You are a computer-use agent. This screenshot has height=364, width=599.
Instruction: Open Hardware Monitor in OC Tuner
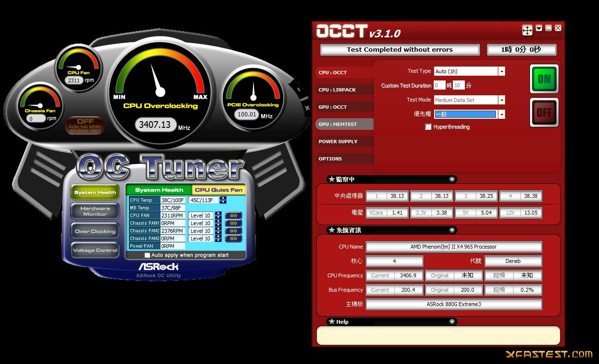click(95, 211)
